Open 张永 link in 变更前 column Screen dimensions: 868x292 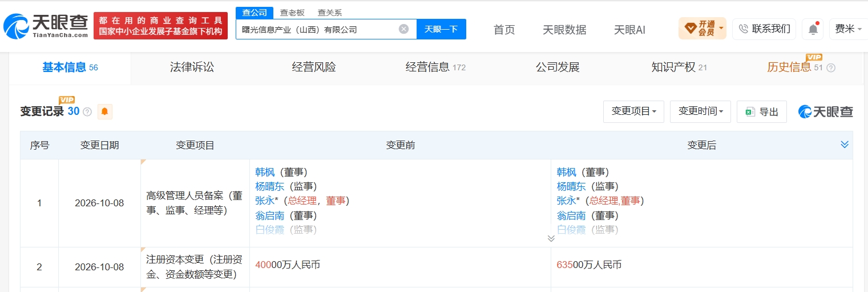(265, 201)
